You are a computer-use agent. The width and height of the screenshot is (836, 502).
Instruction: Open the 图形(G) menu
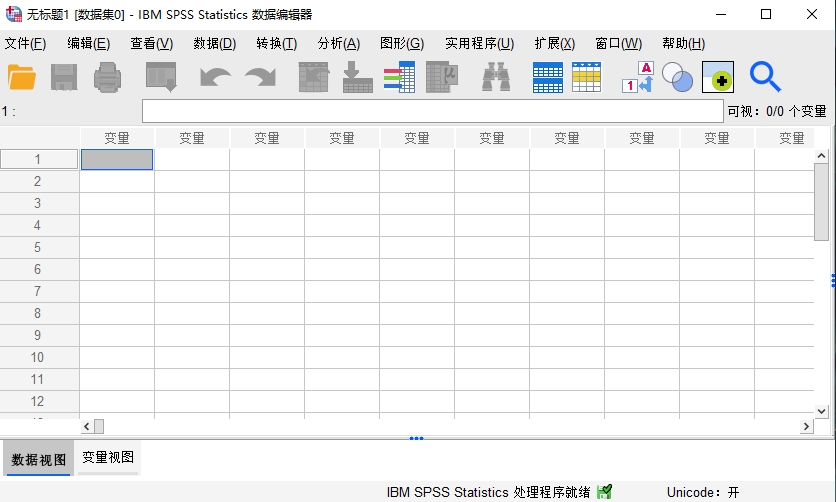pos(401,44)
